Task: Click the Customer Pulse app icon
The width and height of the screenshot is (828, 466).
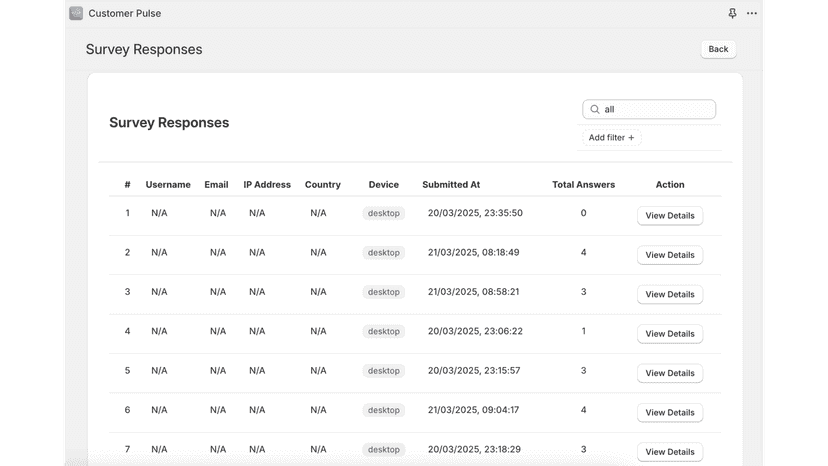Action: click(x=76, y=13)
